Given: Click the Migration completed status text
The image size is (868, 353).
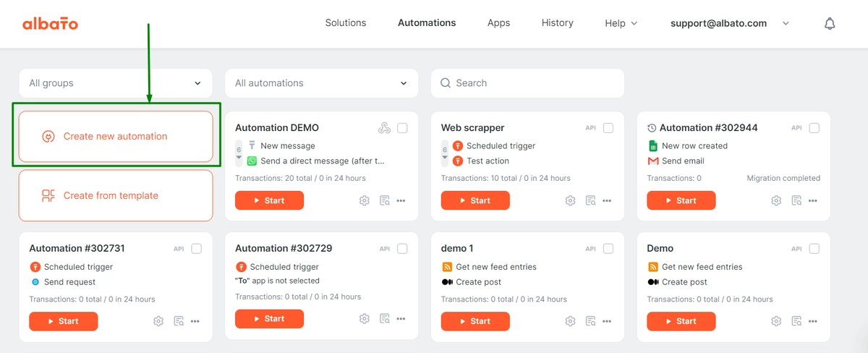Looking at the screenshot, I should coord(783,178).
